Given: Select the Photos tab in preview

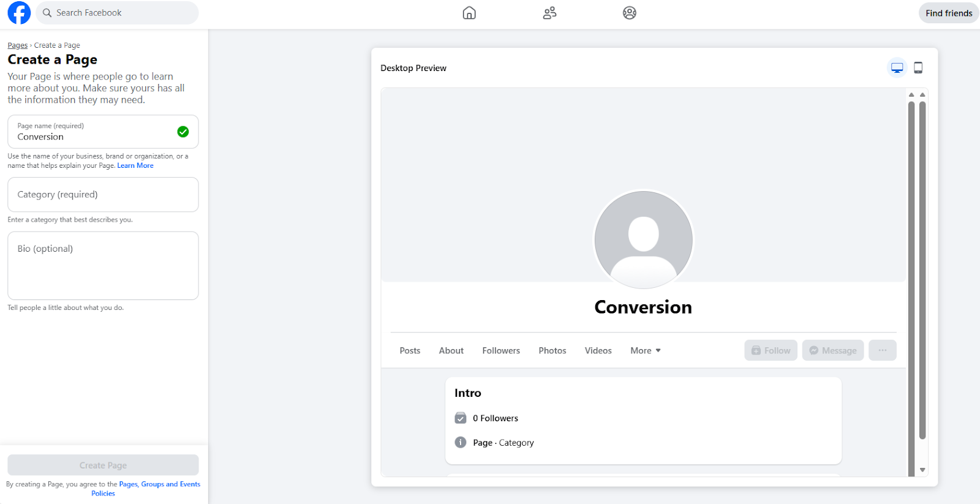Looking at the screenshot, I should (x=552, y=350).
